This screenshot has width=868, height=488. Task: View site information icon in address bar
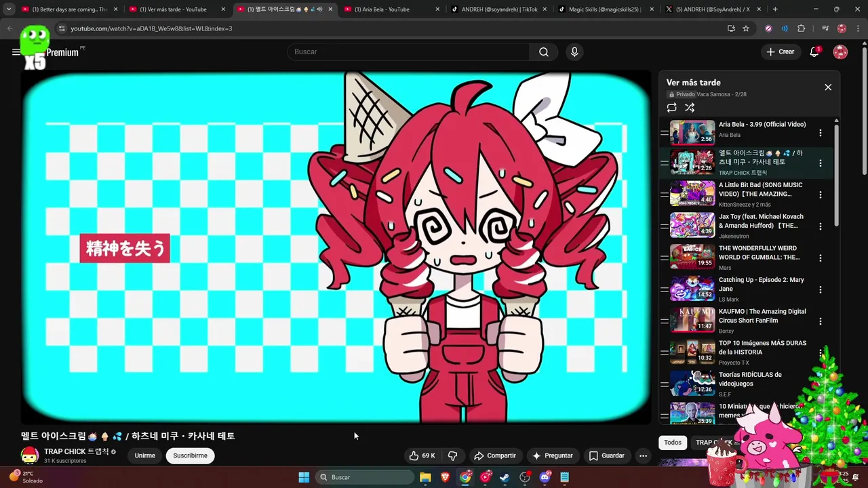tap(62, 28)
